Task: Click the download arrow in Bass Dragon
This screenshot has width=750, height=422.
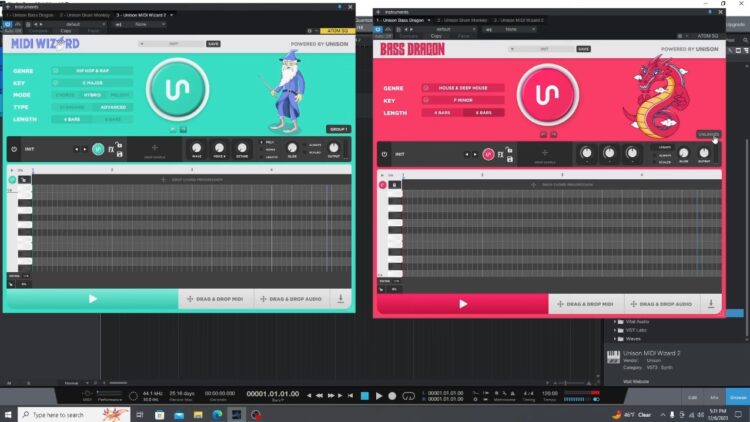Action: [x=711, y=304]
